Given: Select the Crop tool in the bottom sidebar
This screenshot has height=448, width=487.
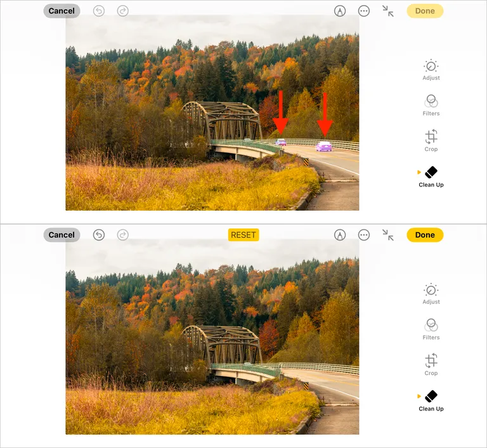Looking at the screenshot, I should click(x=431, y=364).
